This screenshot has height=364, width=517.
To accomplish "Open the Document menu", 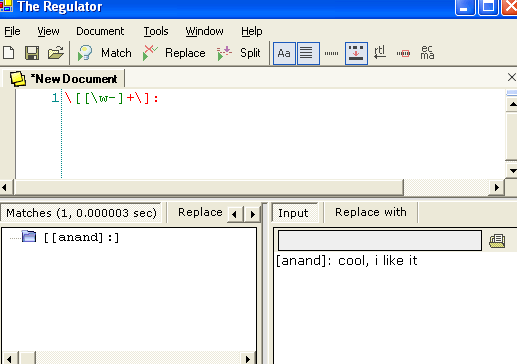I will [x=100, y=31].
